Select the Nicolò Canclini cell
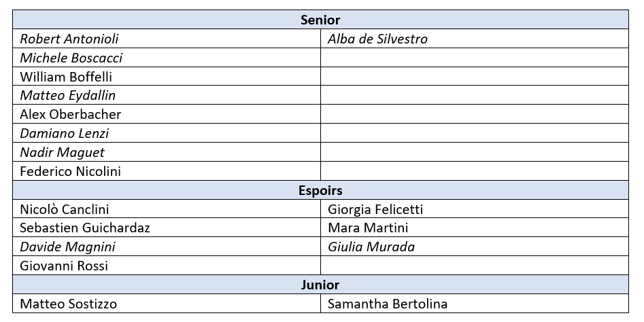The height and width of the screenshot is (322, 644). tap(167, 209)
